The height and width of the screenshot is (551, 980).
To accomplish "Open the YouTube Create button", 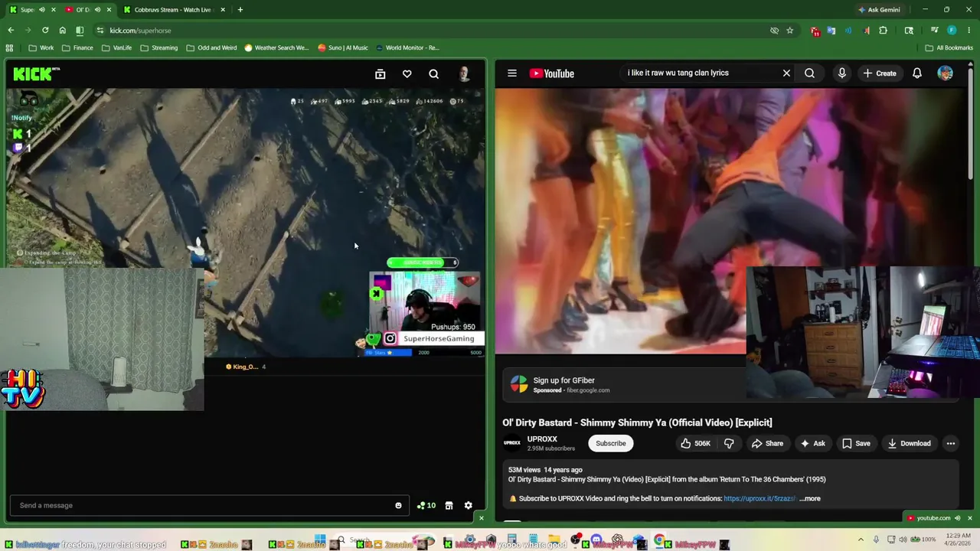I will [x=879, y=73].
